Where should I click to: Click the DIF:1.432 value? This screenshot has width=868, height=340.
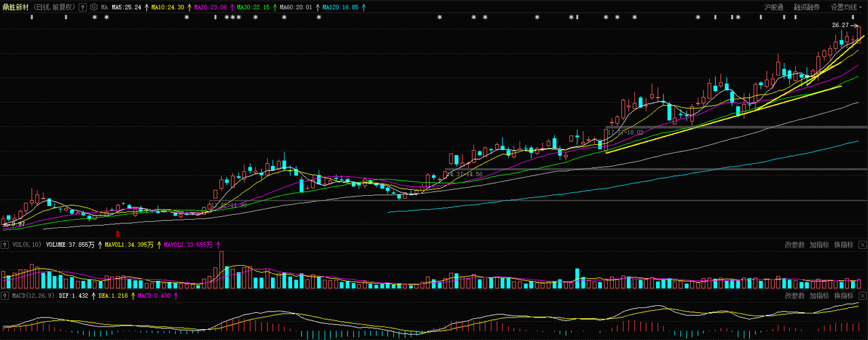74,296
